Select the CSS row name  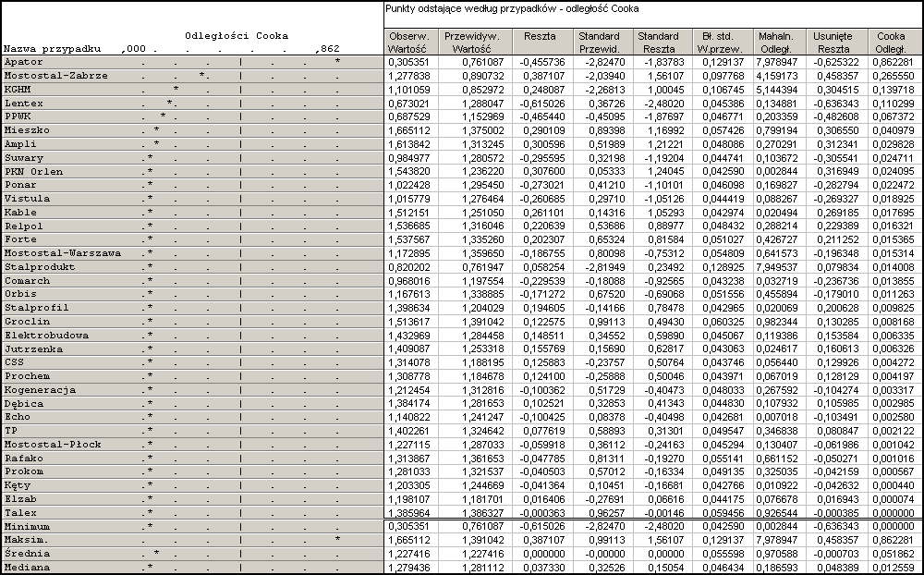click(14, 362)
